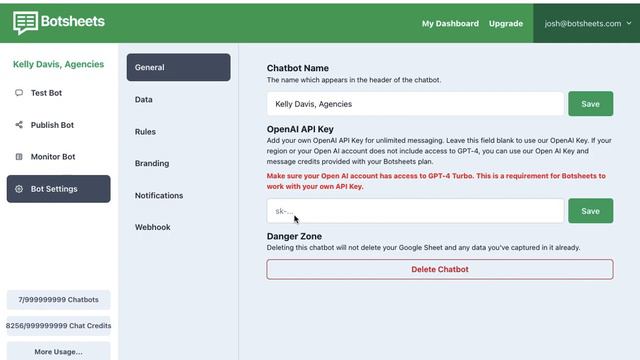Image resolution: width=640 pixels, height=360 pixels.
Task: Save the Chatbot Name
Action: [x=591, y=104]
